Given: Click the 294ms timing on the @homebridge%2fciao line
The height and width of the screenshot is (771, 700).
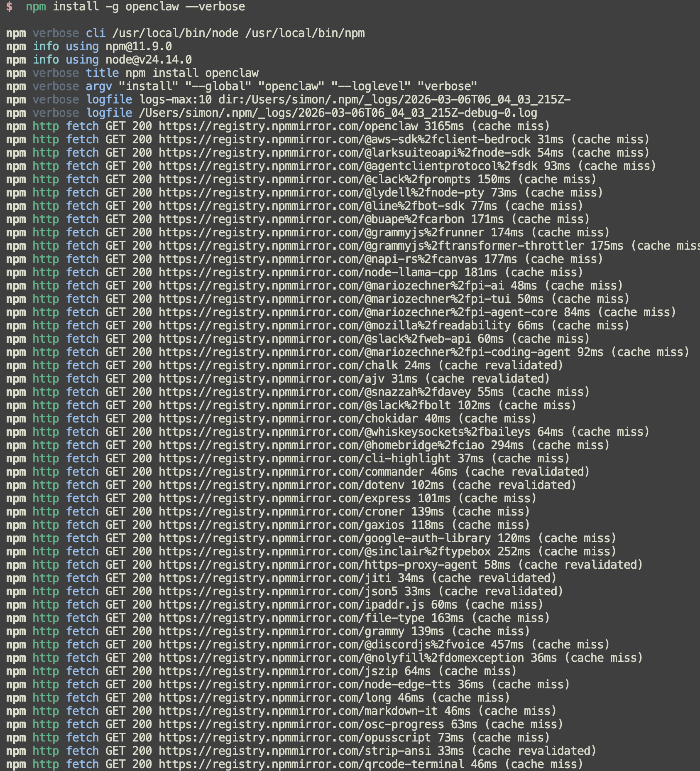Looking at the screenshot, I should (507, 445).
